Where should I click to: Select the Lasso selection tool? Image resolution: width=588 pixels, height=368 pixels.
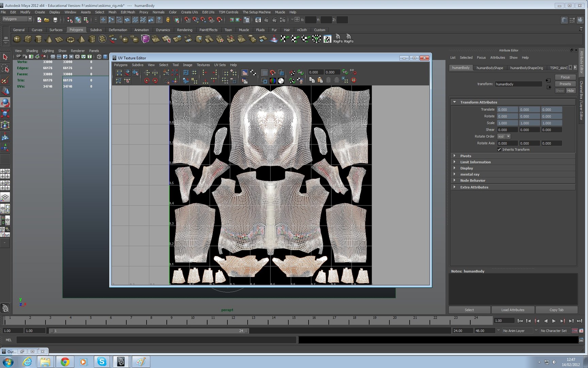coord(5,69)
